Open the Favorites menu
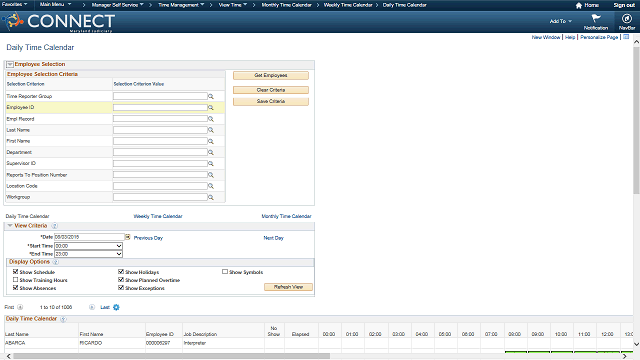This screenshot has width=640, height=360. pos(15,4)
